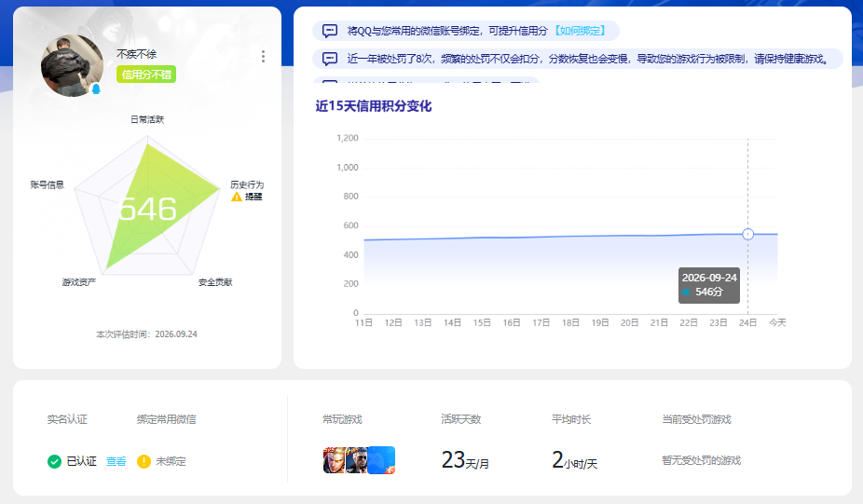863x504 pixels.
Task: Click the 将QQ与您常用的微信账号绑定 notice text
Action: 447,31
